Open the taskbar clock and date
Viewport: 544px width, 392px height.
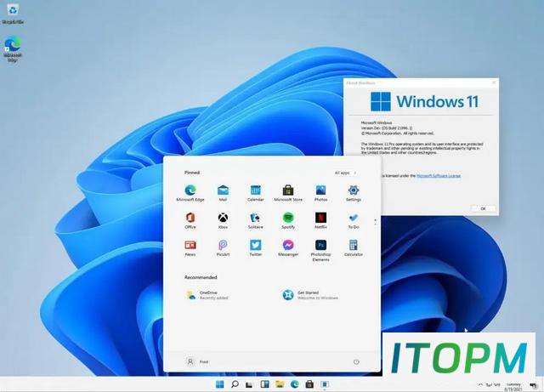[x=513, y=387]
